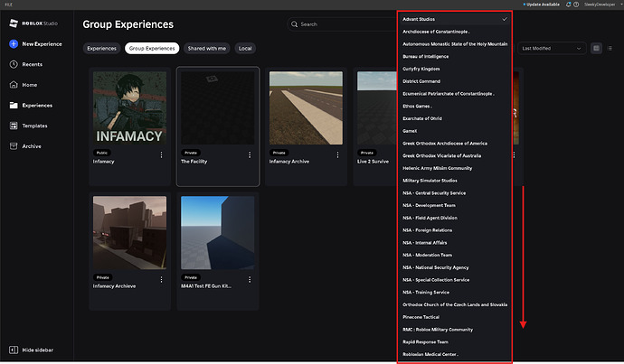The width and height of the screenshot is (624, 364).
Task: Select Ecumenical Patriarchate of Constantinople group
Action: (x=455, y=94)
